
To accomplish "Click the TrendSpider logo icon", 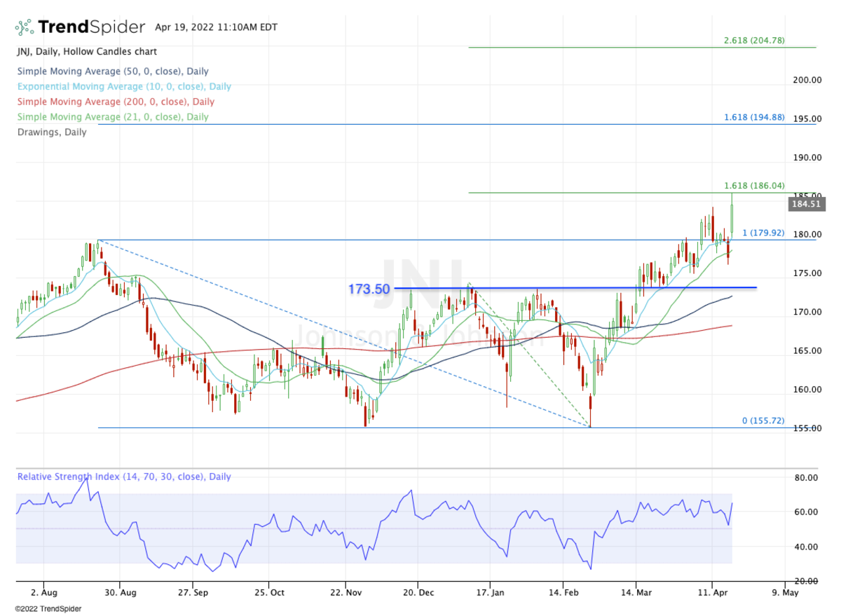I will pos(24,27).
